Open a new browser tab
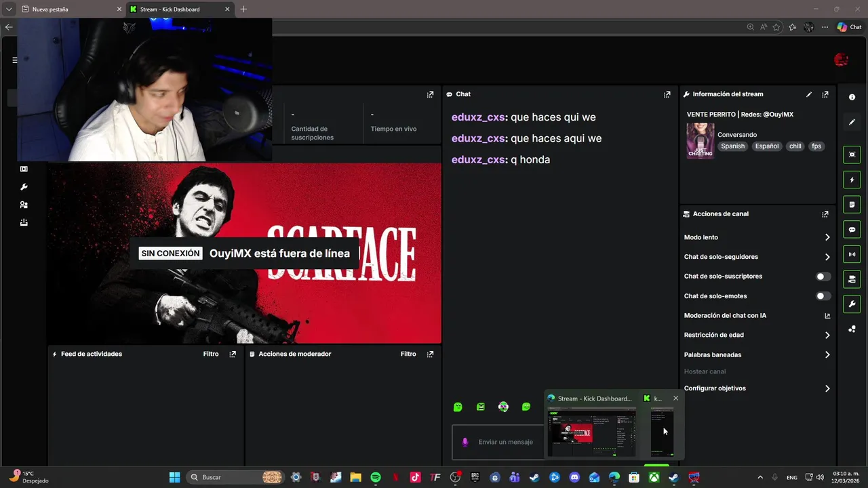 (243, 9)
